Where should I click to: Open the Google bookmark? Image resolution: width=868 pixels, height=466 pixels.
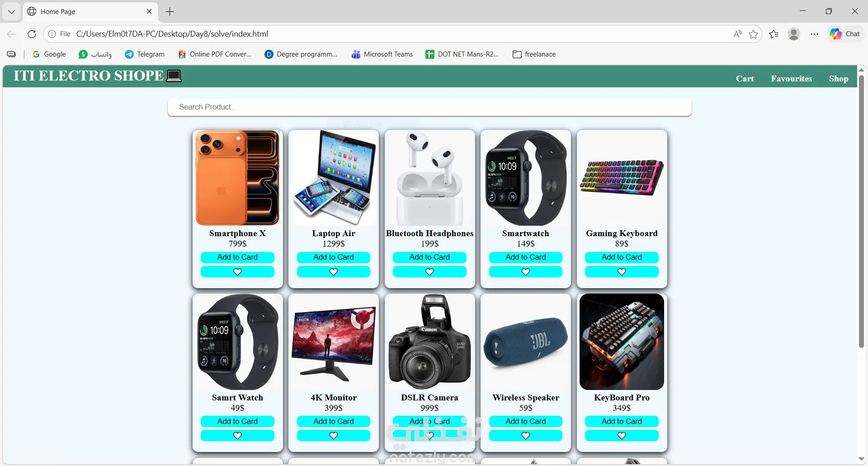coord(49,54)
